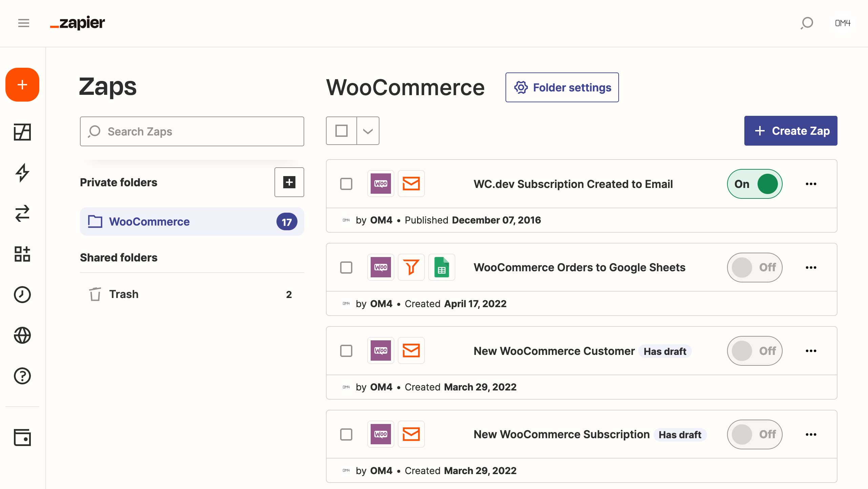
Task: Open the bulk selection dropdown chevron
Action: [368, 131]
